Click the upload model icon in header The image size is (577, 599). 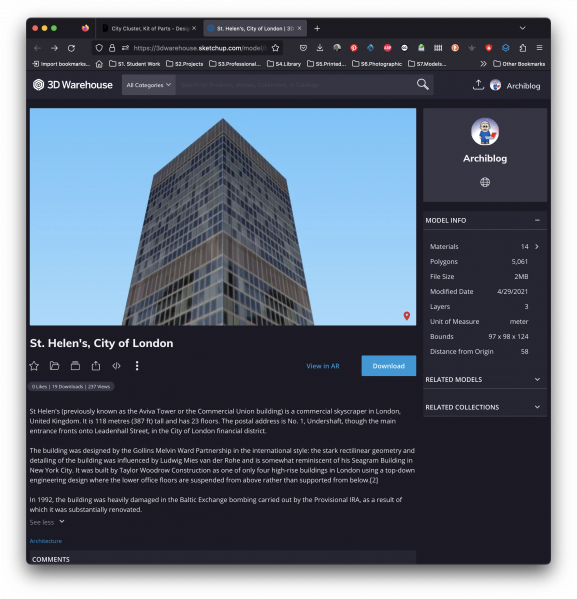pos(478,85)
